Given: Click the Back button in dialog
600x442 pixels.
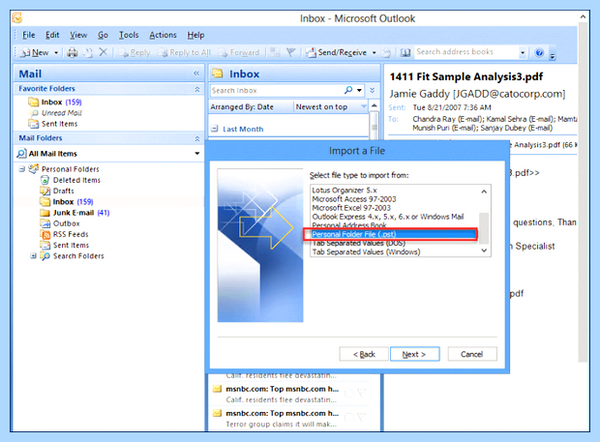Looking at the screenshot, I should coord(364,354).
